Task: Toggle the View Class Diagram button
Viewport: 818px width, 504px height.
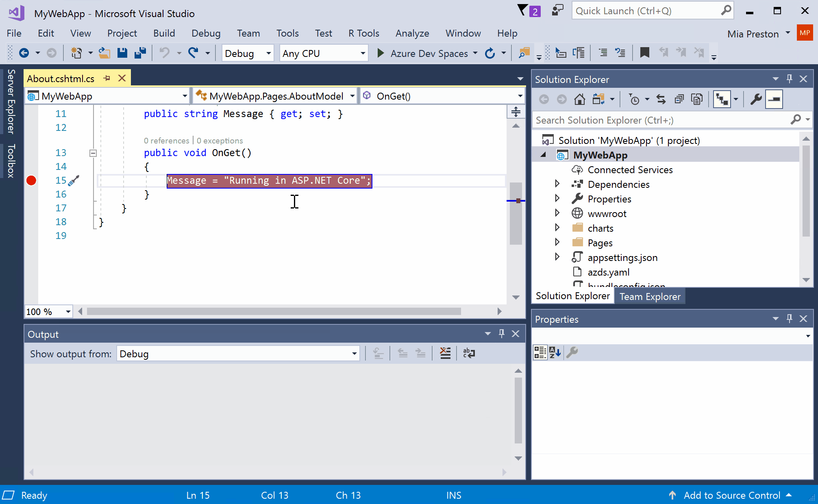Action: coord(722,99)
